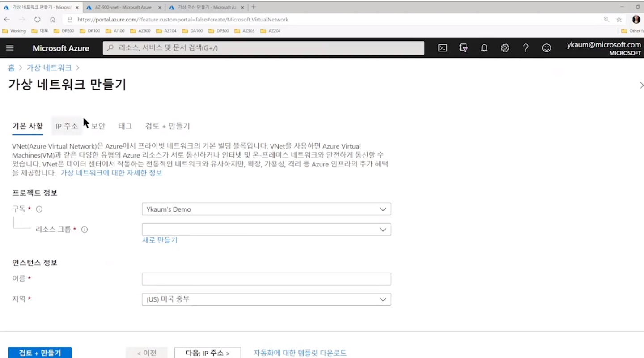Image resolution: width=644 pixels, height=358 pixels.
Task: Add this page to favorites star
Action: coord(619,20)
